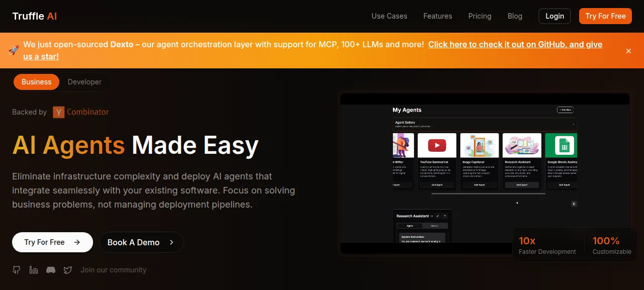Click the My Agents heading in preview
The width and height of the screenshot is (644, 290).
click(x=407, y=110)
